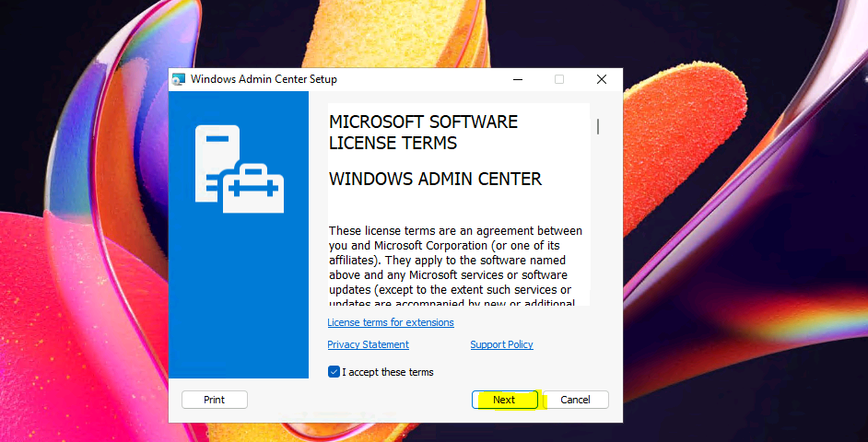The image size is (868, 442).
Task: Click the Windows Admin Center Setup title text
Action: (x=264, y=79)
